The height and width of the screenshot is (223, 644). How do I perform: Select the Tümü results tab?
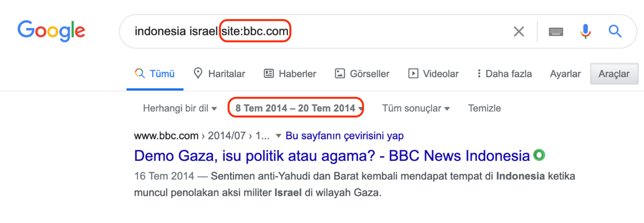point(155,74)
